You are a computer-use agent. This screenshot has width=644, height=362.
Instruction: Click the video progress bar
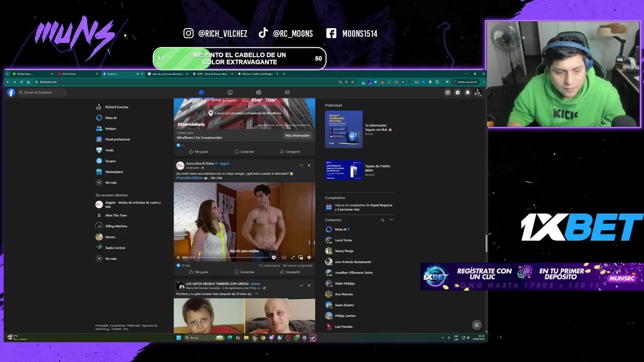pyautogui.click(x=233, y=257)
